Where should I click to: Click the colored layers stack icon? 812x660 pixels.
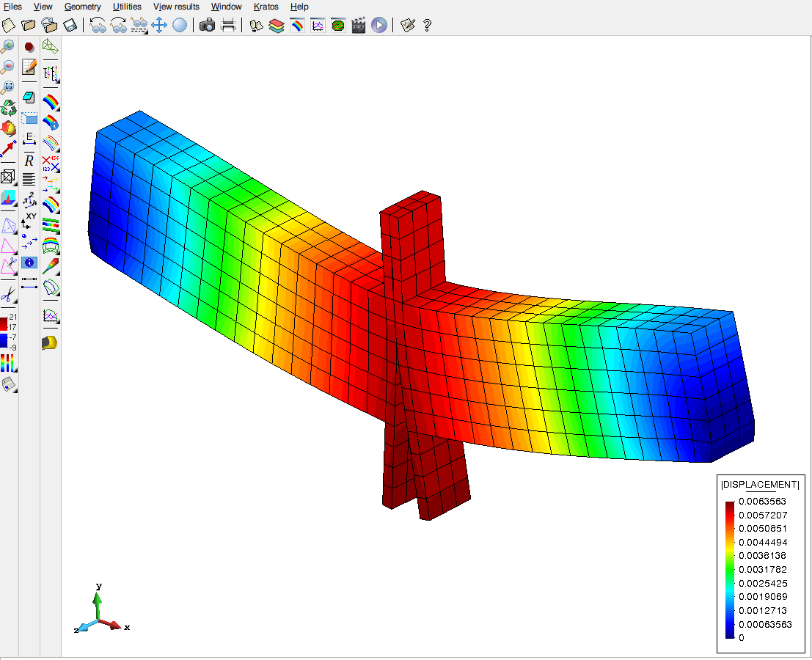[x=277, y=26]
